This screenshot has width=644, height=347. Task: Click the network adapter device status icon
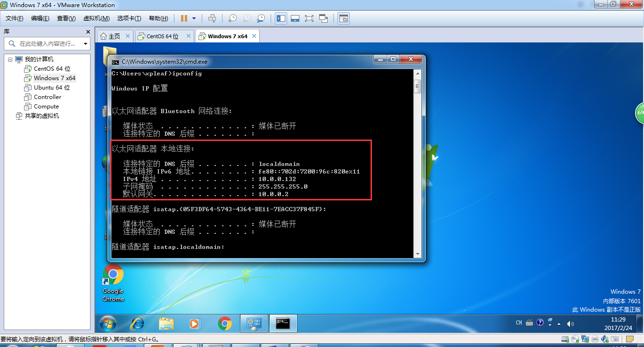point(585,339)
